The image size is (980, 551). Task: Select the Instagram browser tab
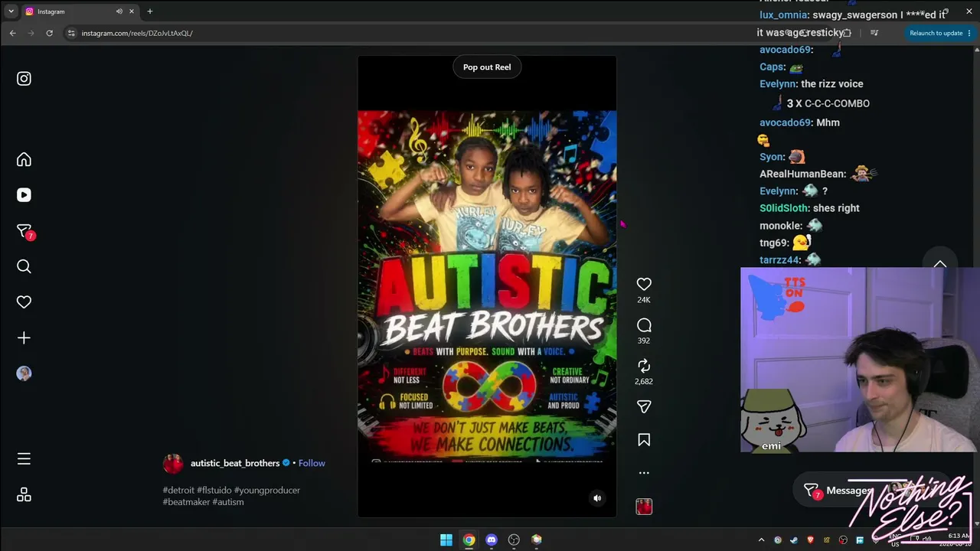coord(80,11)
